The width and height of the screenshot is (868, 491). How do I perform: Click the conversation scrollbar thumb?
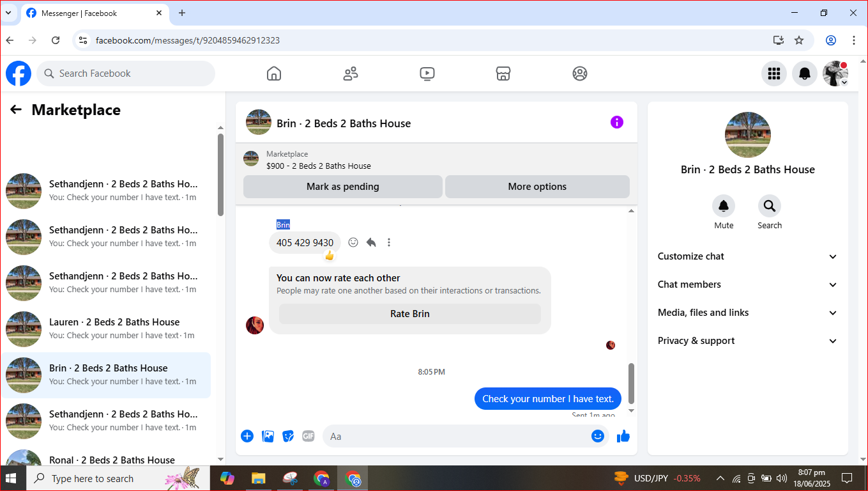(632, 384)
